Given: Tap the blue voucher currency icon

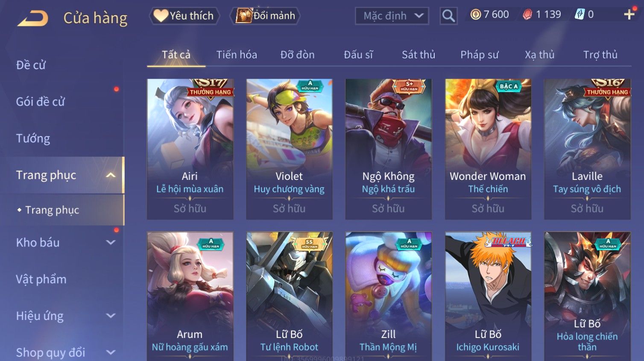Looking at the screenshot, I should tap(580, 15).
